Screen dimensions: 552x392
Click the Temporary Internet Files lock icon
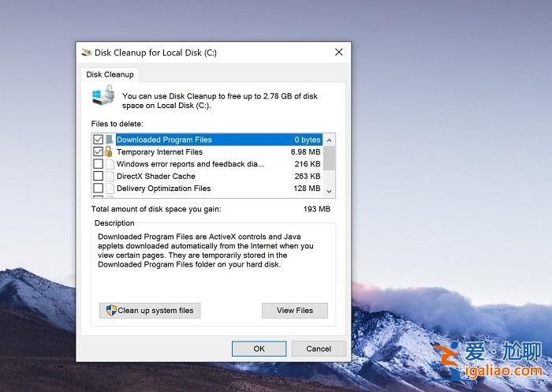(110, 151)
